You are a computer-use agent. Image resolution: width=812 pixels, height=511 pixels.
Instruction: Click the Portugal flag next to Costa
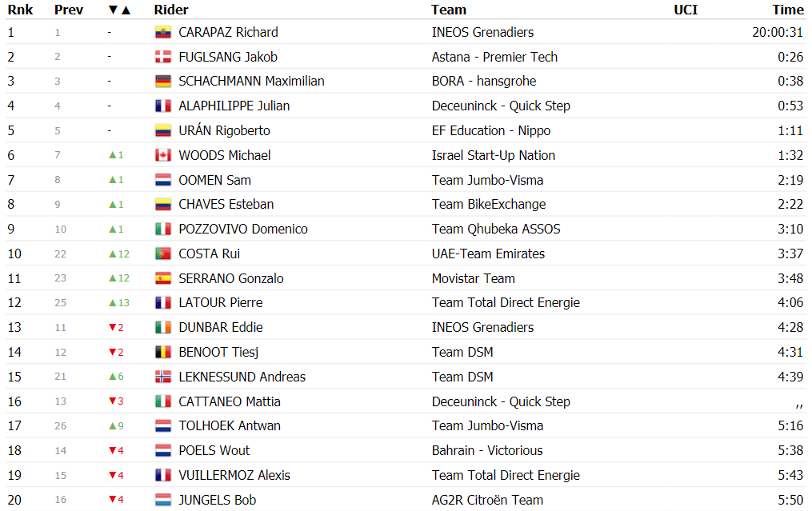click(x=163, y=254)
